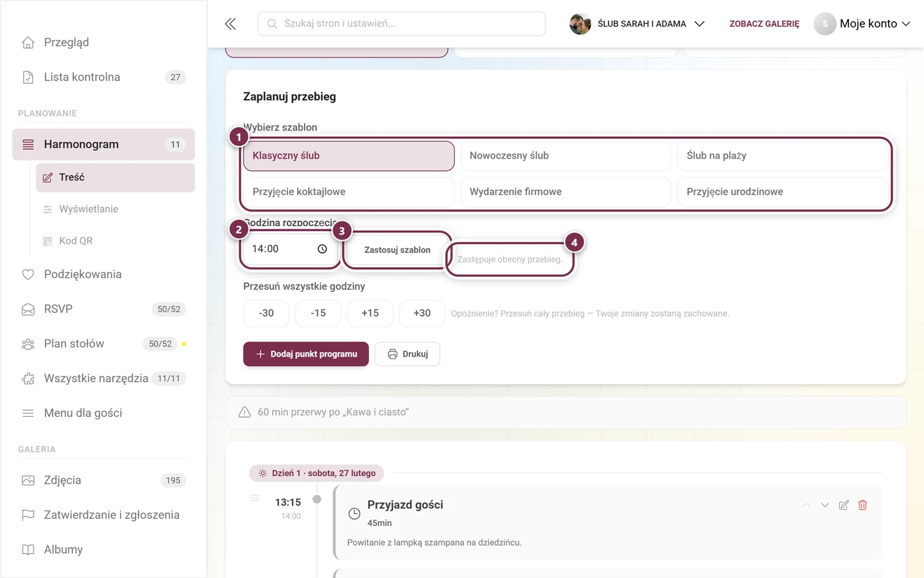
Task: Click the clock icon in the start time field
Action: coord(322,249)
